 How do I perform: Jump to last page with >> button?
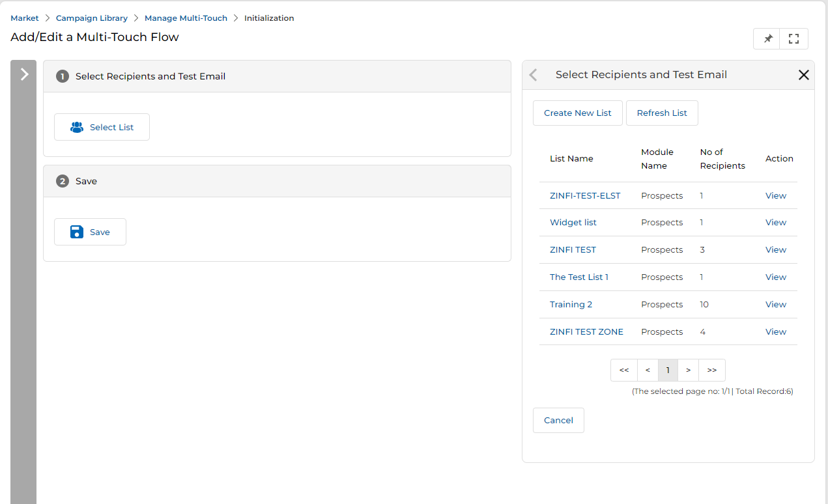point(712,370)
